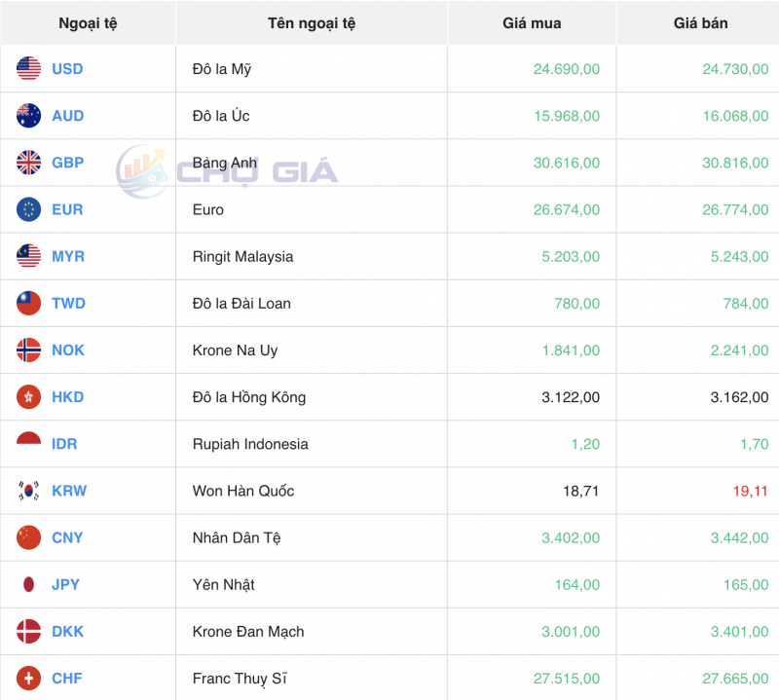779x700 pixels.
Task: Click the Malaysia flag icon next to MYR
Action: [x=26, y=256]
